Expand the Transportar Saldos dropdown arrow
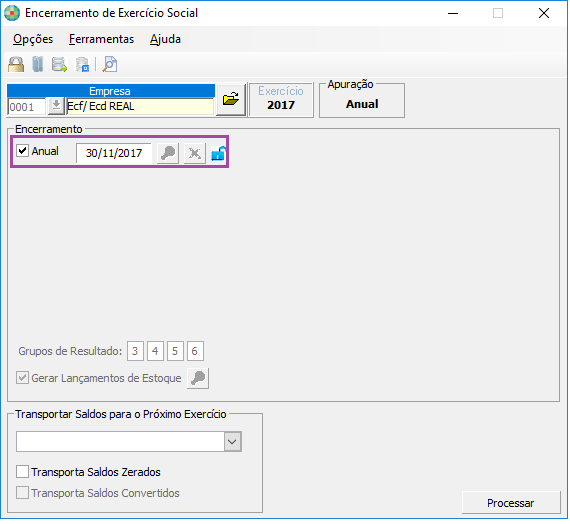Viewport: 570px width, 524px height. click(232, 442)
